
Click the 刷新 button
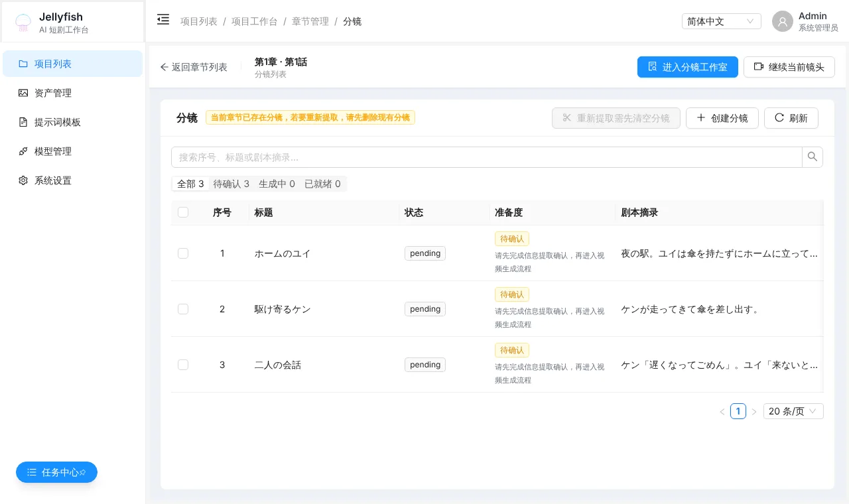[x=791, y=118]
